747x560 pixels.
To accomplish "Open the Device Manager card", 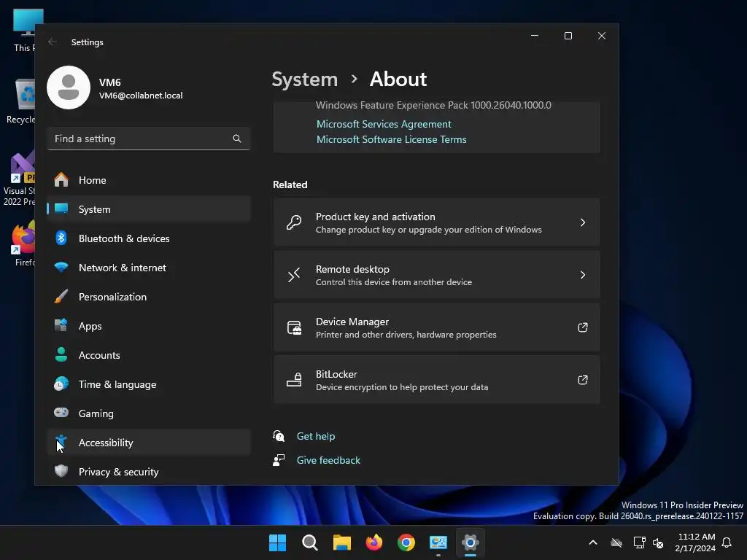I will 436,327.
